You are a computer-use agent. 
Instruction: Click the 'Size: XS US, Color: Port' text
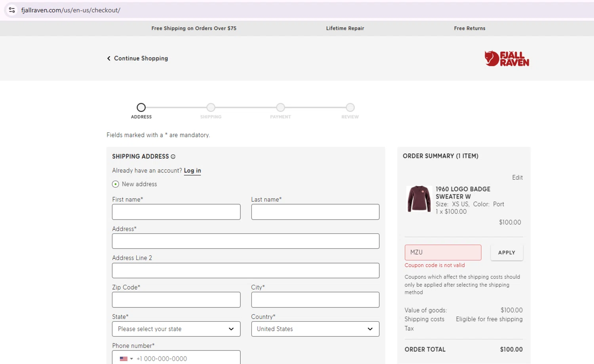point(470,204)
